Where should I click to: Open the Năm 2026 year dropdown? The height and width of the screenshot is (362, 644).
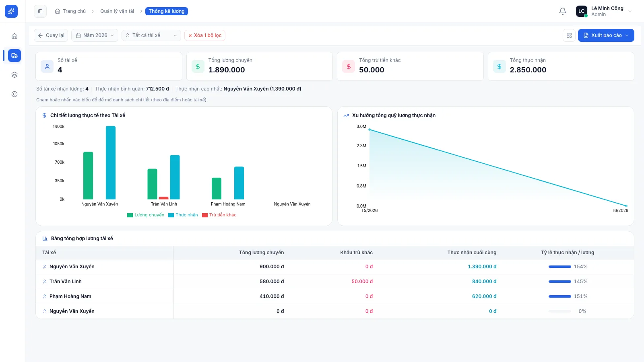95,35
